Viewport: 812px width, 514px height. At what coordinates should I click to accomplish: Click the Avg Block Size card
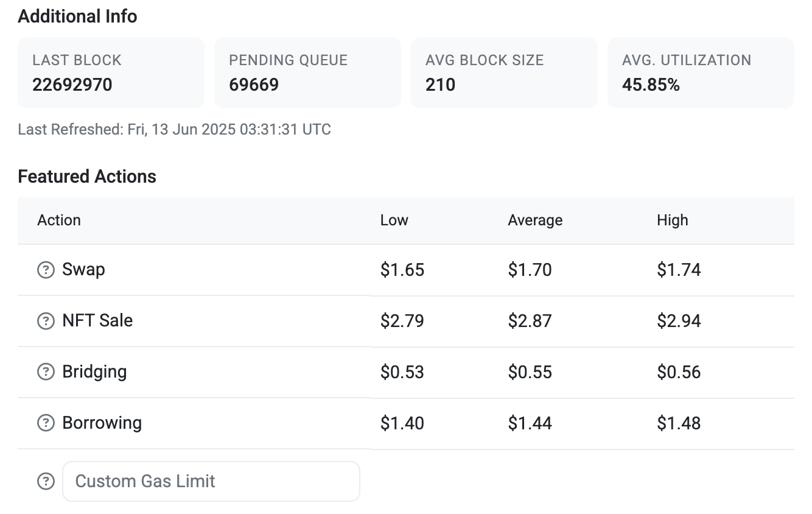click(x=504, y=72)
